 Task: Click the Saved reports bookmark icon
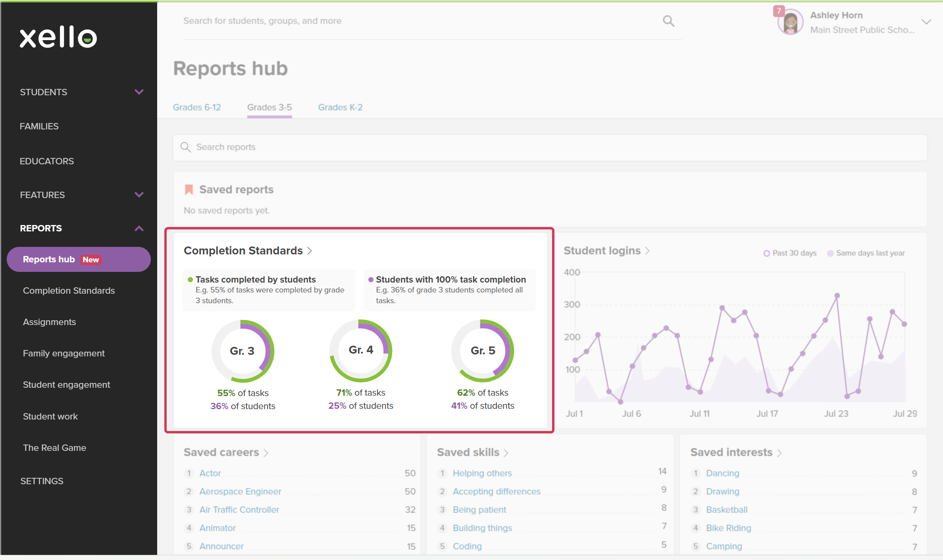tap(189, 190)
